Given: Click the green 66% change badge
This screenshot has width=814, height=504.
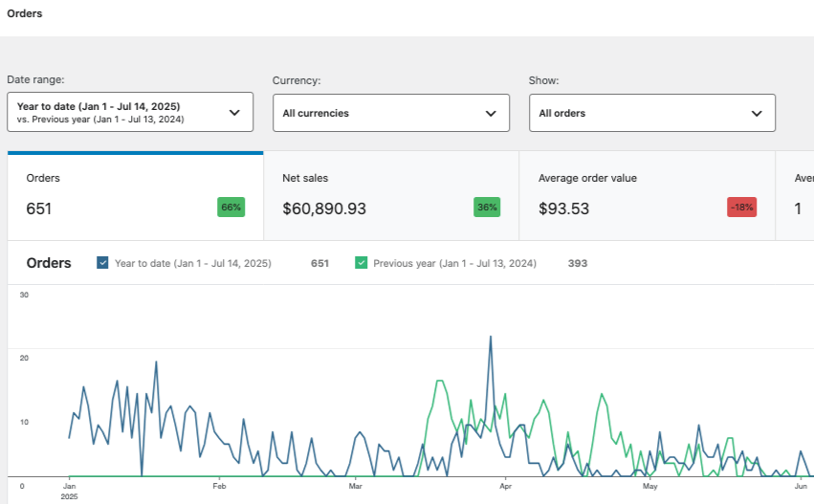Looking at the screenshot, I should point(231,208).
